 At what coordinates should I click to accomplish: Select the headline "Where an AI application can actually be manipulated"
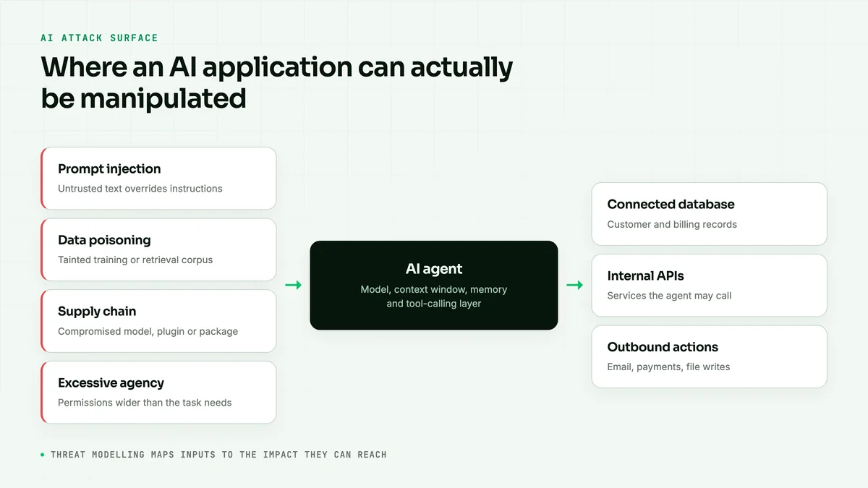coord(277,82)
